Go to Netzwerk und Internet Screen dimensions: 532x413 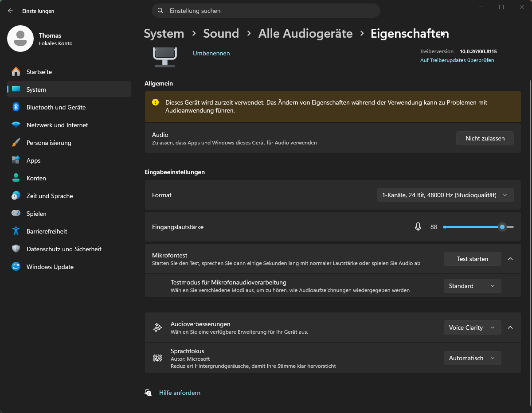[57, 125]
